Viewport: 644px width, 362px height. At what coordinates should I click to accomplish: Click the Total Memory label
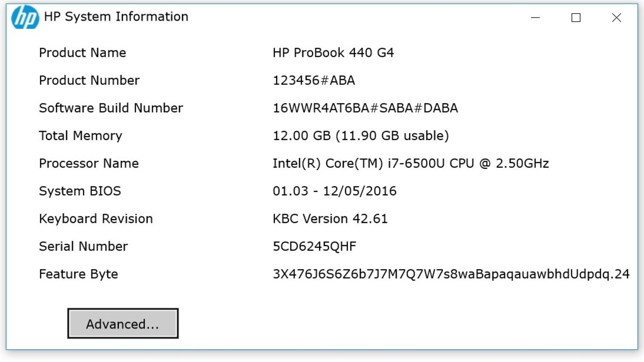(81, 136)
